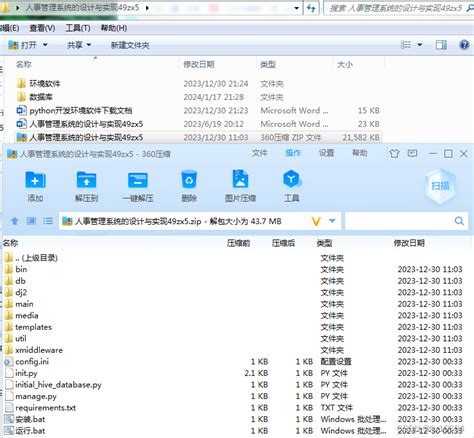474x438 pixels.
Task: Select the manage.py file
Action: click(36, 396)
